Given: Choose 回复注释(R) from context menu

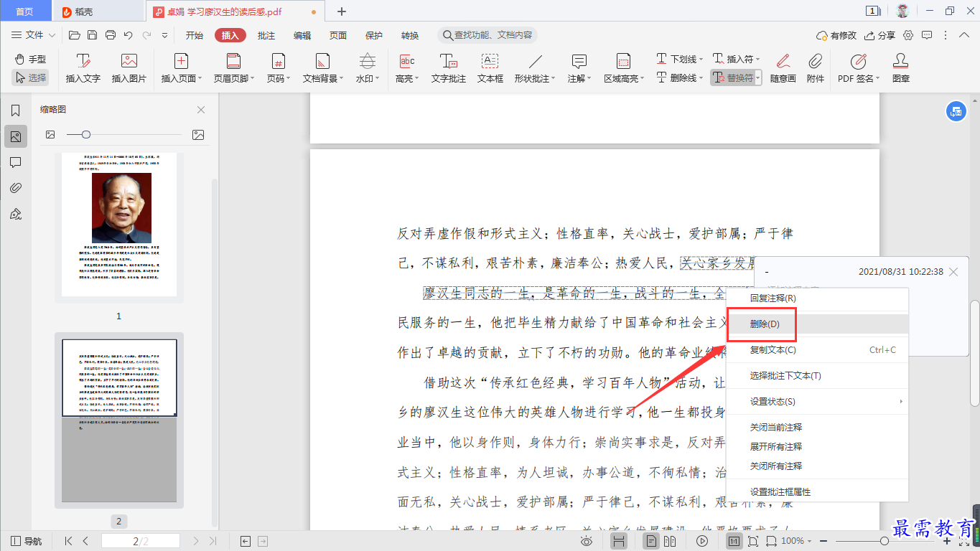Looking at the screenshot, I should click(x=817, y=298).
